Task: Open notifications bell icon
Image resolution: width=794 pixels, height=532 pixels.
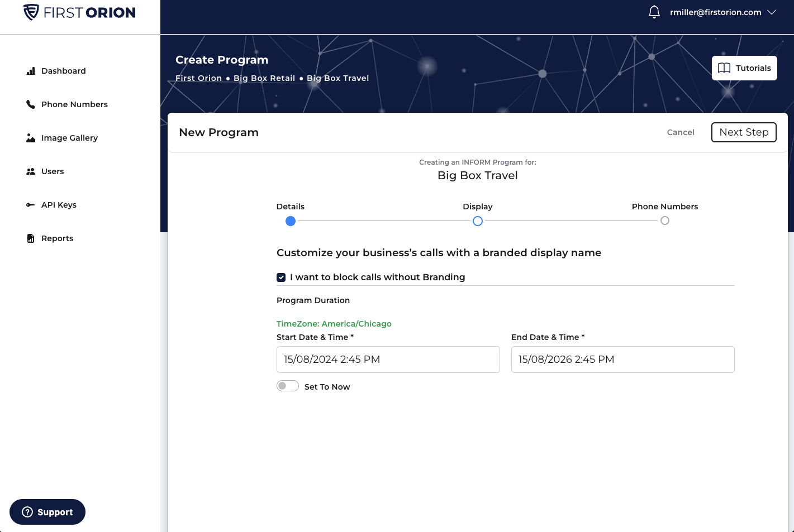Action: 654,12
